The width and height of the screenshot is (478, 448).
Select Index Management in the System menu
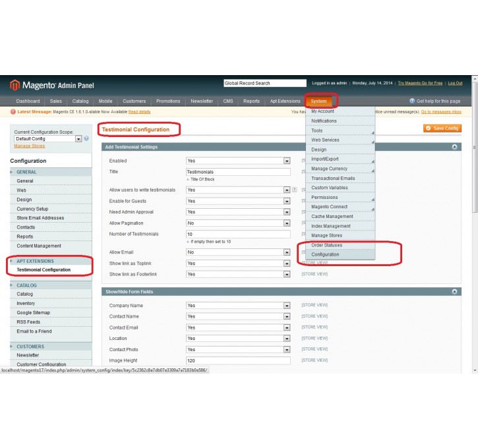[340, 226]
